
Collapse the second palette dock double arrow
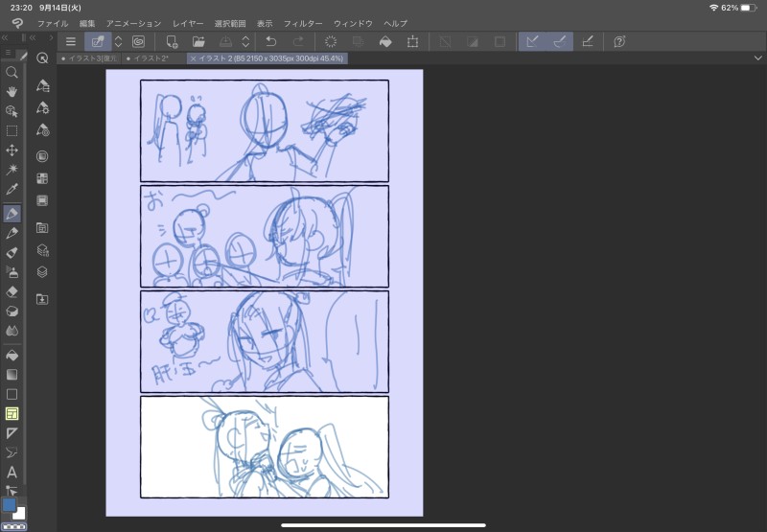point(33,37)
